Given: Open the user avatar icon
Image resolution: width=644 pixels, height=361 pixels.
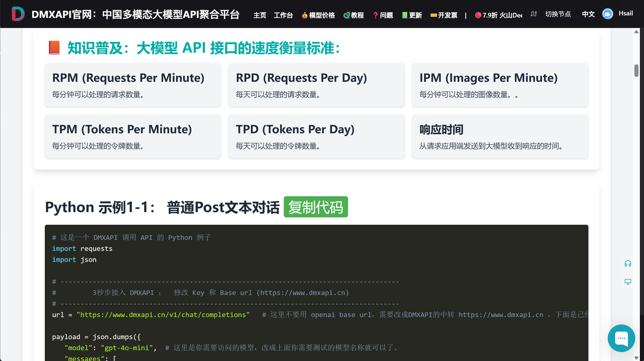Looking at the screenshot, I should pos(607,14).
